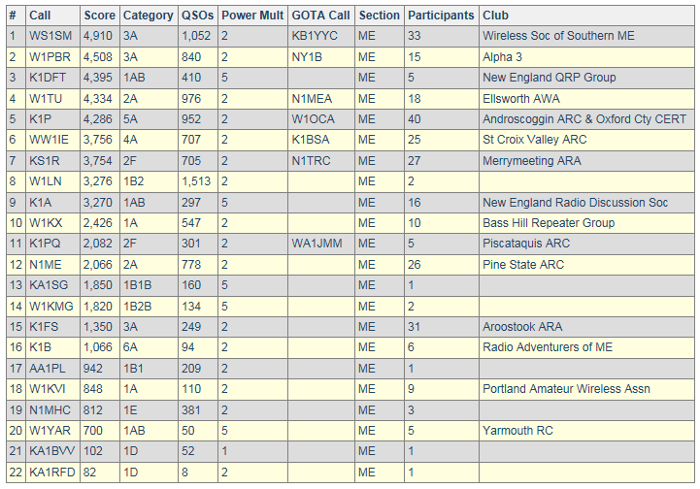The height and width of the screenshot is (489, 700).
Task: Select call sign W1TU
Action: [46, 98]
